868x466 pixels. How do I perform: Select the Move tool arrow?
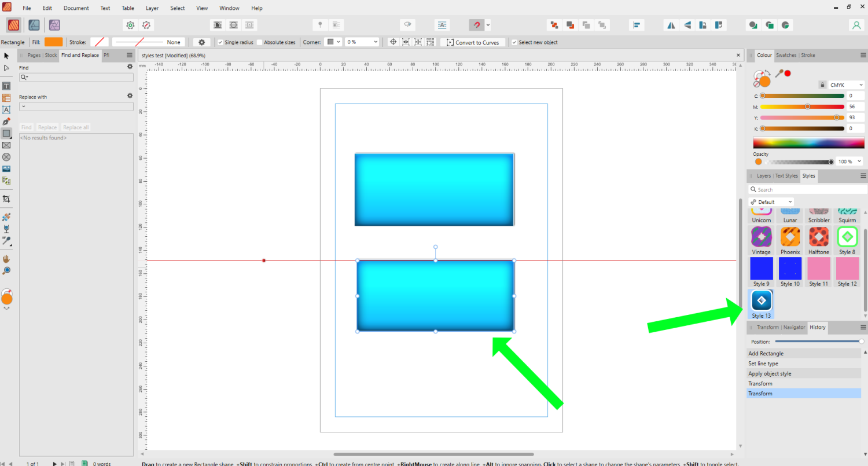6,56
